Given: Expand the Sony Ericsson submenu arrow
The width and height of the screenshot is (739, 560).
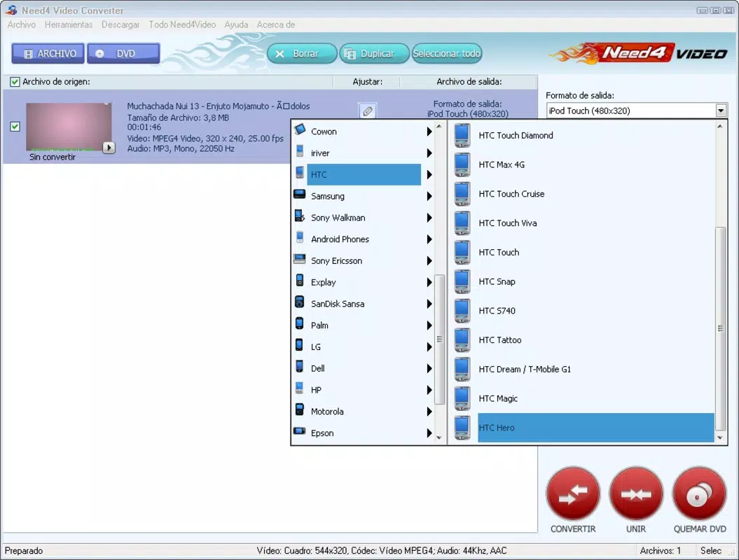Looking at the screenshot, I should click(429, 260).
